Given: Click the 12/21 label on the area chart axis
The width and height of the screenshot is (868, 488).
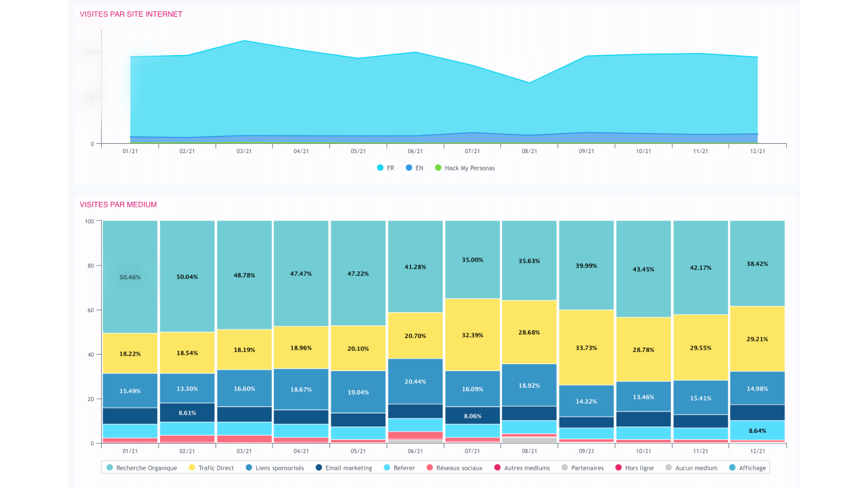Looking at the screenshot, I should pyautogui.click(x=757, y=151).
